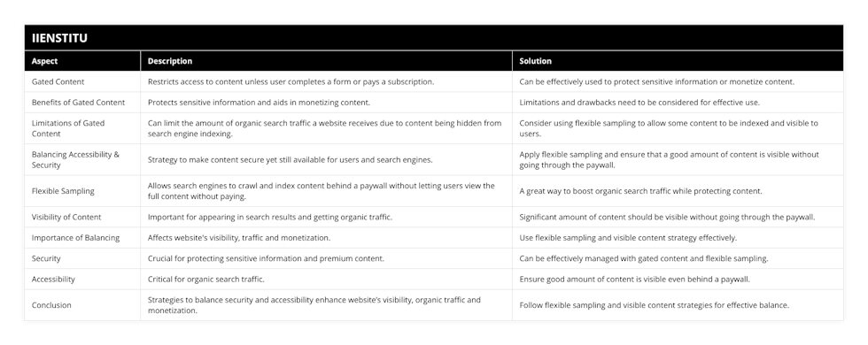The width and height of the screenshot is (868, 345).
Task: Click solution 'A great way to boost organic search traffic'
Action: 640,191
